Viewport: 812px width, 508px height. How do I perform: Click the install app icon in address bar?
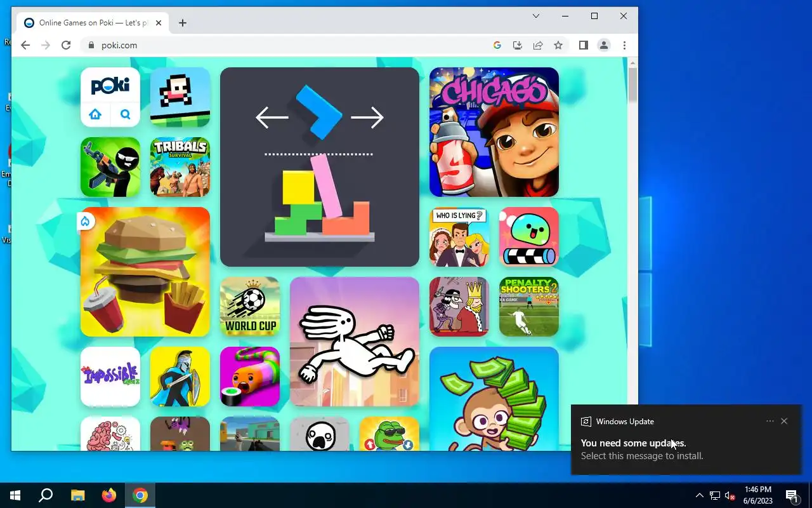[x=518, y=45]
